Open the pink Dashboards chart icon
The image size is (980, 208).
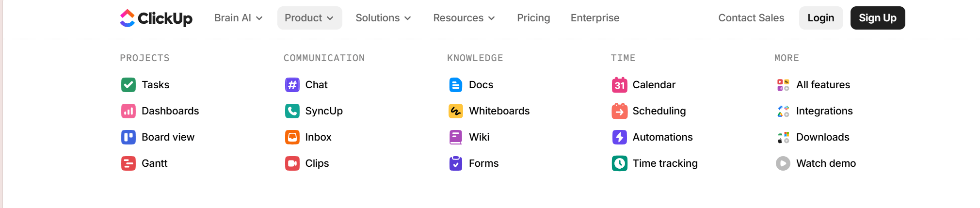click(x=129, y=111)
